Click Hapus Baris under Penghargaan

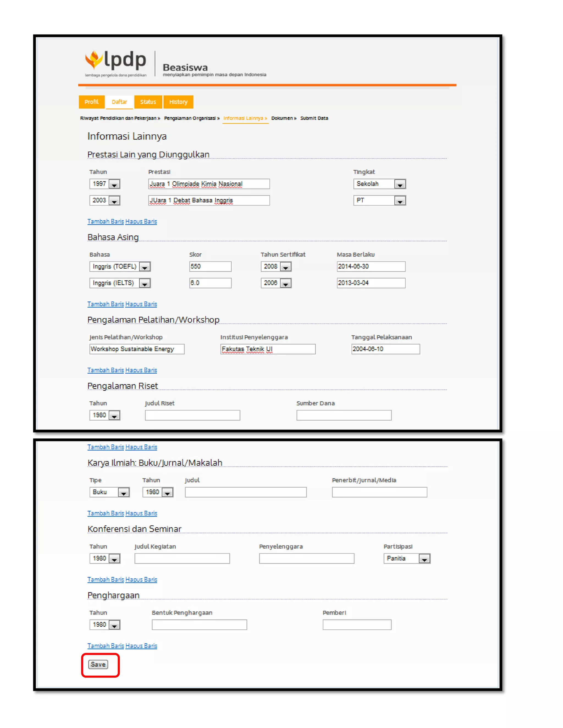[141, 646]
